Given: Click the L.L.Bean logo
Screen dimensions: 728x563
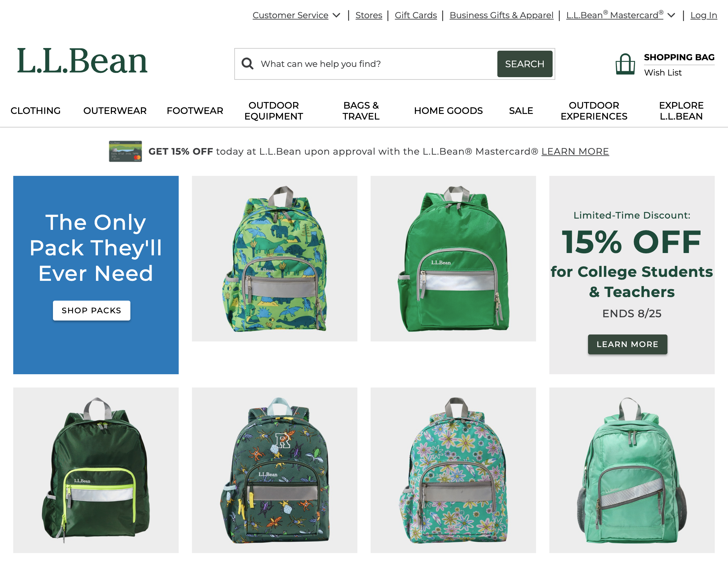Looking at the screenshot, I should 82,61.
